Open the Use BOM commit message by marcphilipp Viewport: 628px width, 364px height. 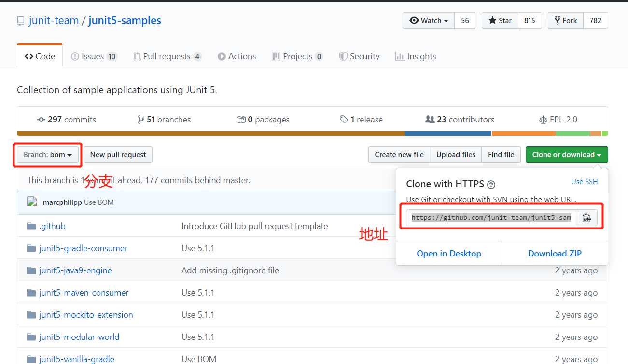coord(99,202)
